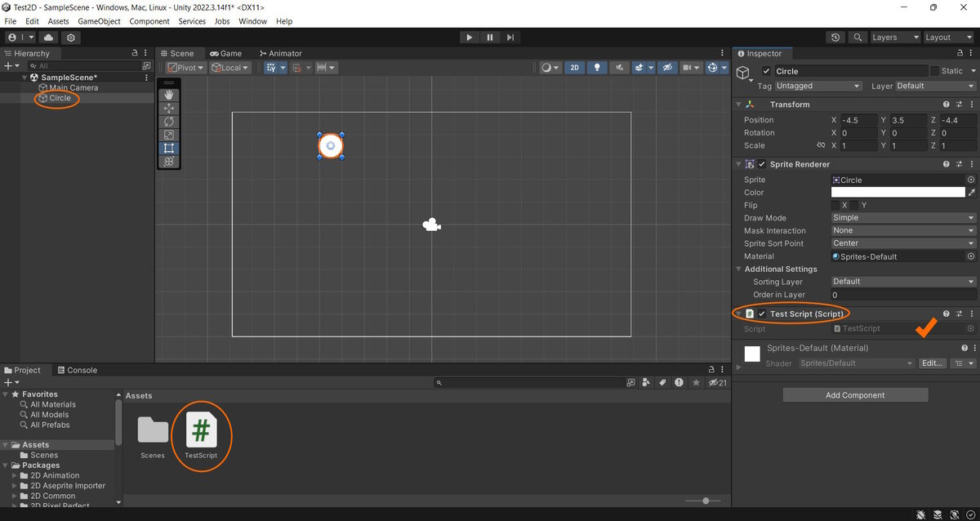
Task: Search by label icon in Project panel
Action: 662,382
